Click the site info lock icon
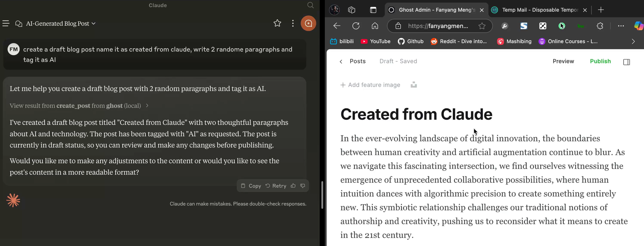Image resolution: width=644 pixels, height=246 pixels. (398, 26)
